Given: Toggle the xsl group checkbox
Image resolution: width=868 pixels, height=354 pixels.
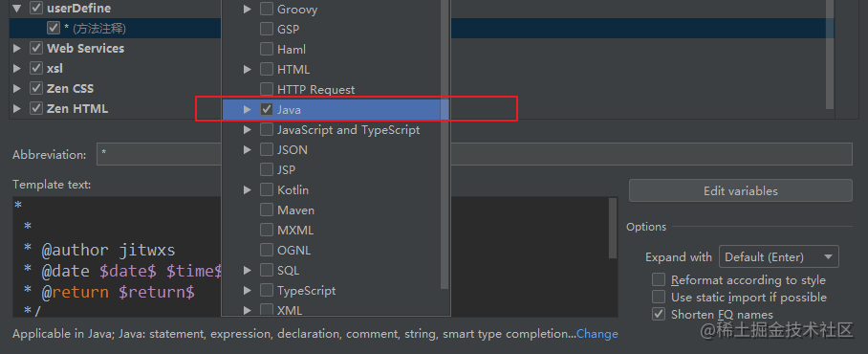Looking at the screenshot, I should tap(36, 68).
